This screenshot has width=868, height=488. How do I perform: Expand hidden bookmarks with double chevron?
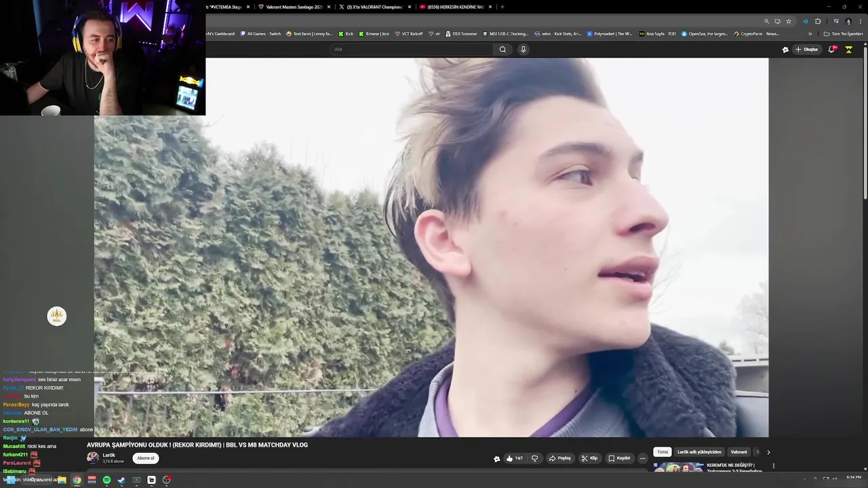tap(810, 34)
